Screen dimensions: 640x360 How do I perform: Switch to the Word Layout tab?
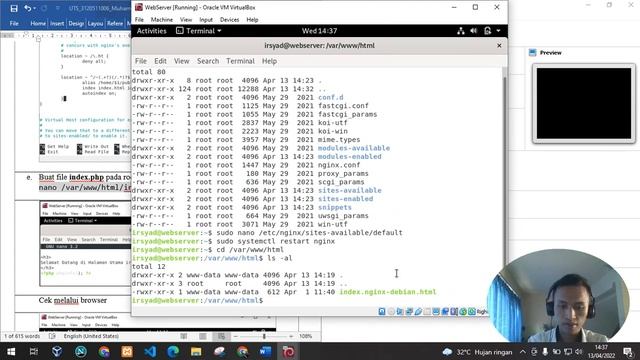(x=95, y=24)
